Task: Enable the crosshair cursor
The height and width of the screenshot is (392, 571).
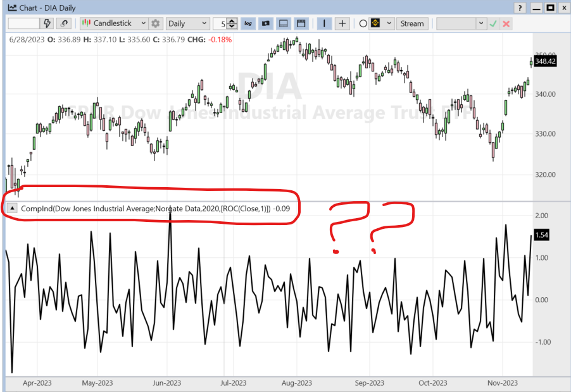Action: click(x=342, y=23)
